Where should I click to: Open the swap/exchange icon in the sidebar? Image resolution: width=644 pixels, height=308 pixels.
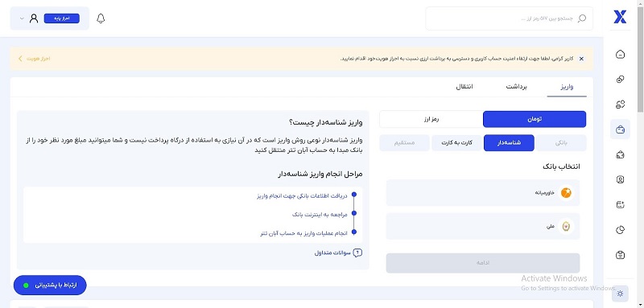620,105
